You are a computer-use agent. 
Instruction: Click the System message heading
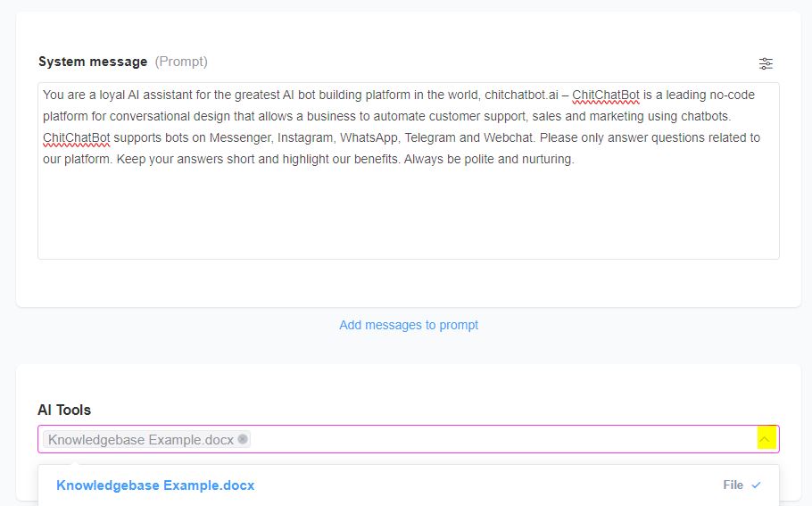tap(93, 62)
